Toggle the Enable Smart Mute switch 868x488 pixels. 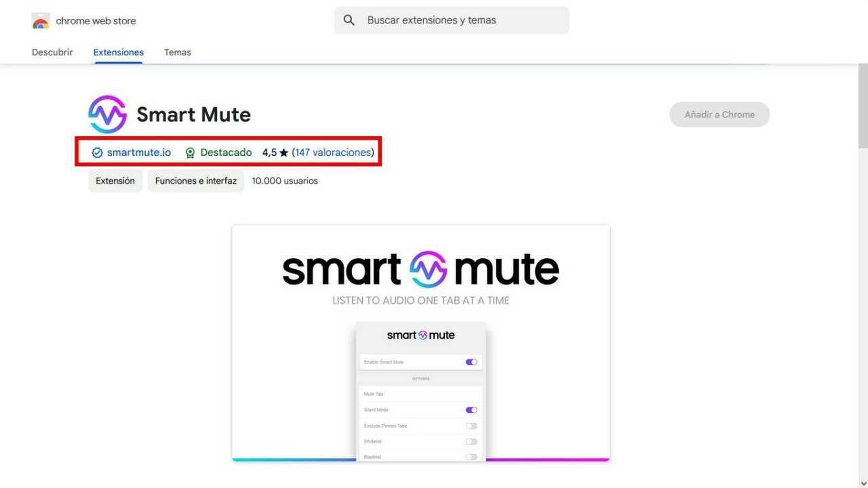(472, 362)
